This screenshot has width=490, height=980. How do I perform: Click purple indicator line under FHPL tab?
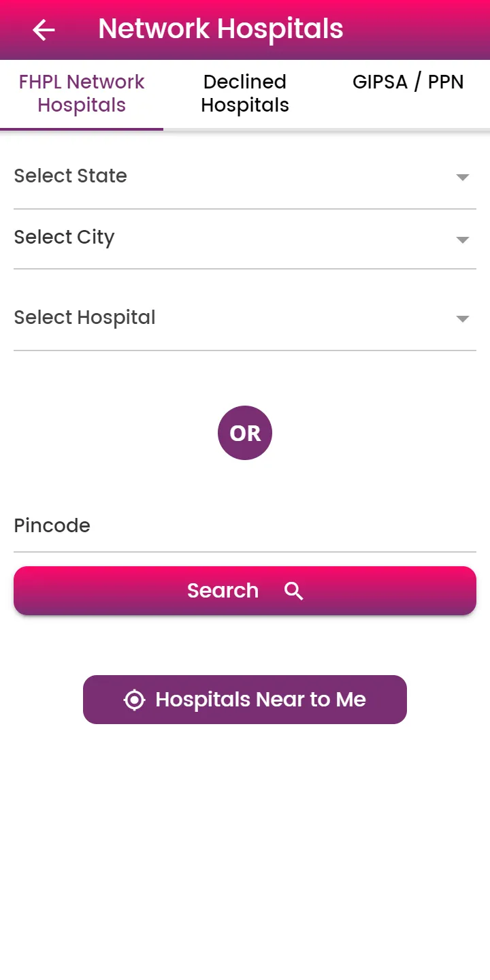coord(82,129)
